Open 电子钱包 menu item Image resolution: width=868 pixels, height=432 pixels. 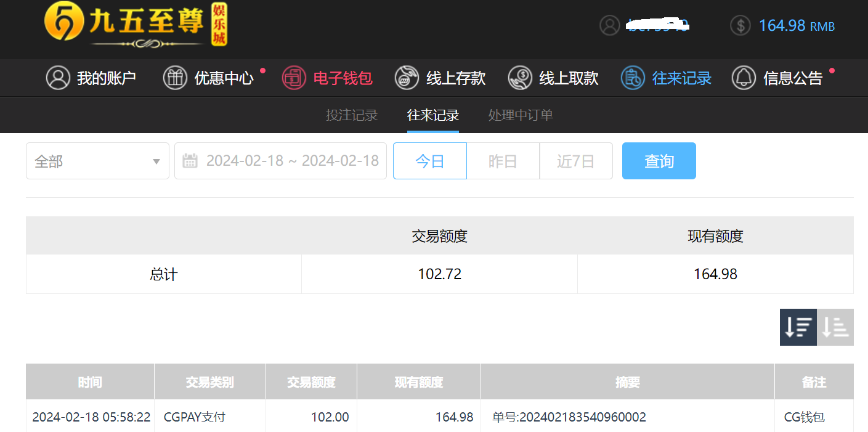[327, 78]
